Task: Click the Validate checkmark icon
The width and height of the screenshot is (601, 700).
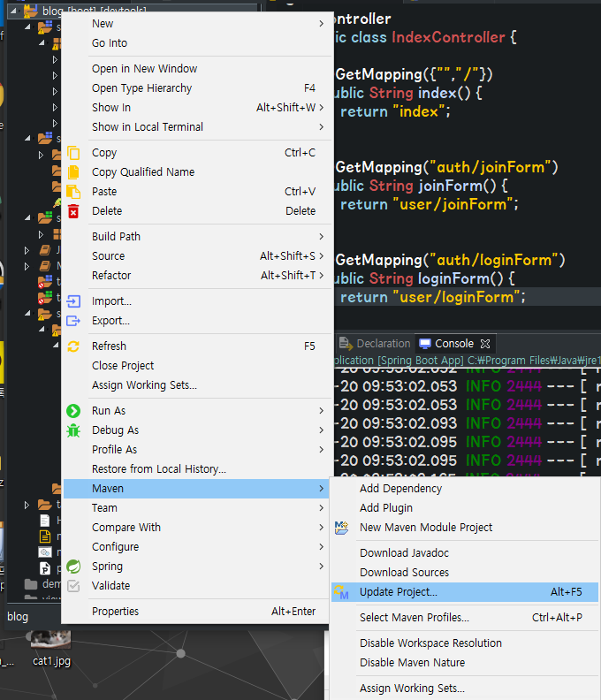Action: click(x=73, y=586)
